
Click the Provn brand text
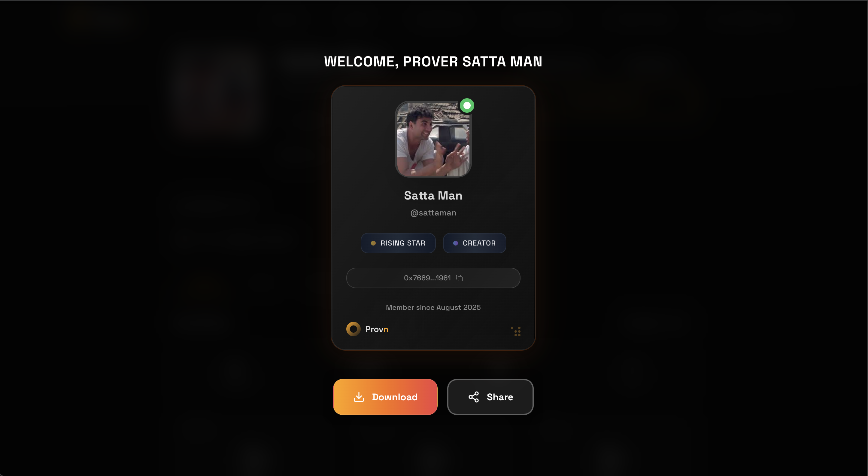click(377, 329)
